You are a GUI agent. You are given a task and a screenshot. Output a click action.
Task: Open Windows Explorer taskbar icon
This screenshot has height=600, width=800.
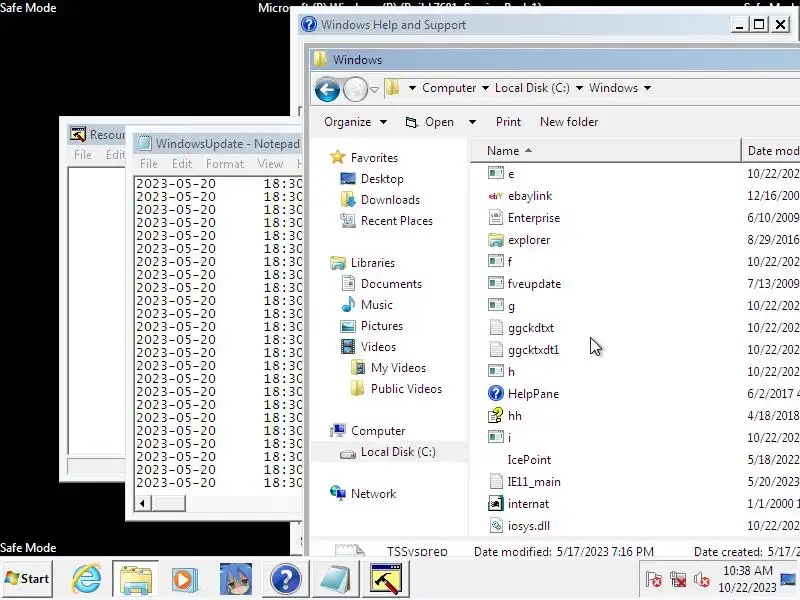135,579
